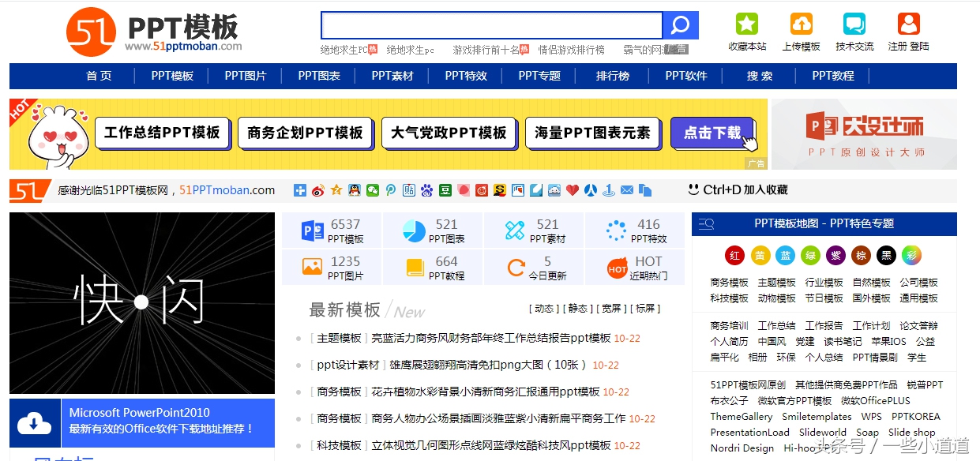Enable the [宽屏] widescreen filter

click(x=611, y=307)
